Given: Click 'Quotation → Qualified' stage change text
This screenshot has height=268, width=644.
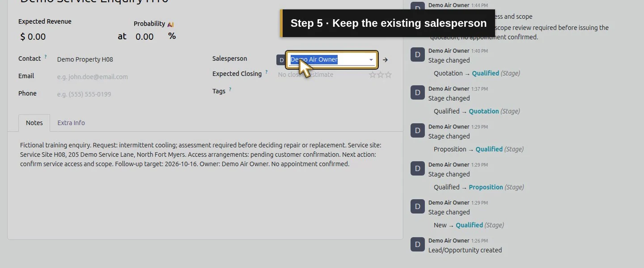Looking at the screenshot, I should click(x=477, y=73).
